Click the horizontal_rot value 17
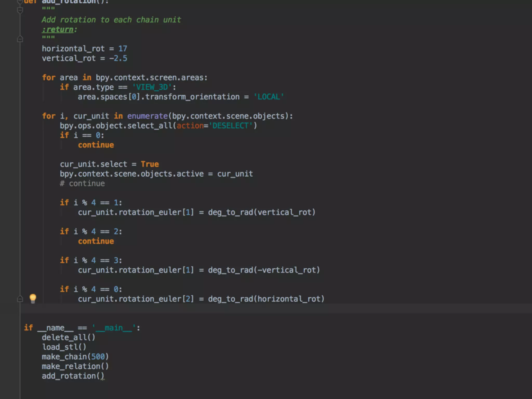The height and width of the screenshot is (399, 532). (x=123, y=49)
